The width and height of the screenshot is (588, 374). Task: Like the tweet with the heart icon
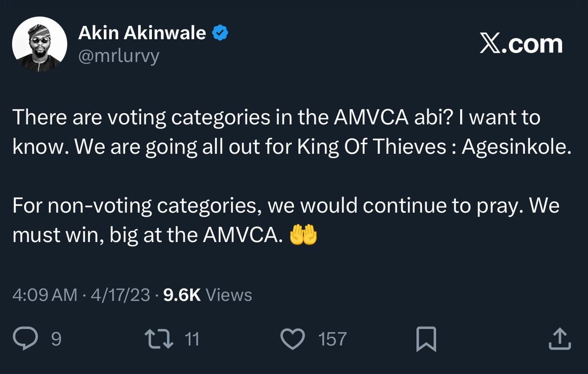pos(293,339)
